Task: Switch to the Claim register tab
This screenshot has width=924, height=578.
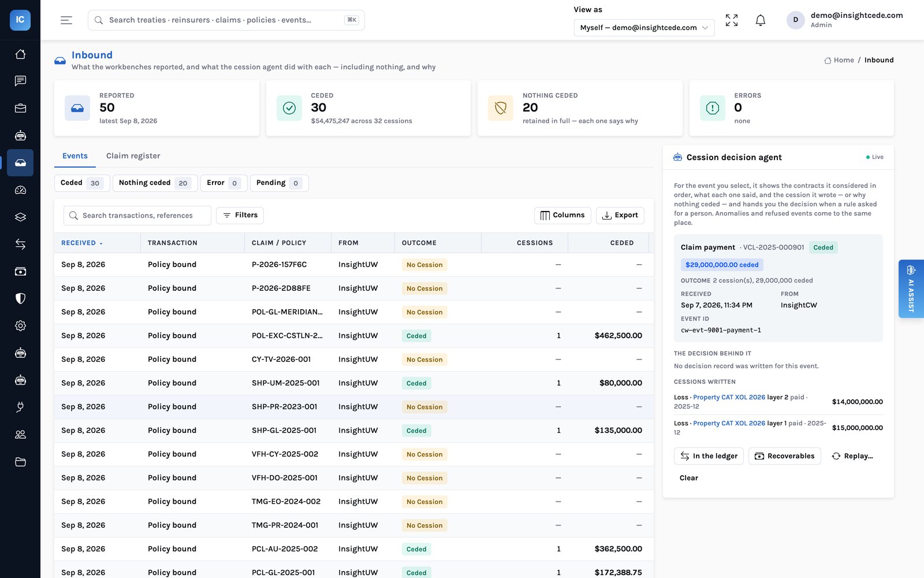Action: point(133,156)
